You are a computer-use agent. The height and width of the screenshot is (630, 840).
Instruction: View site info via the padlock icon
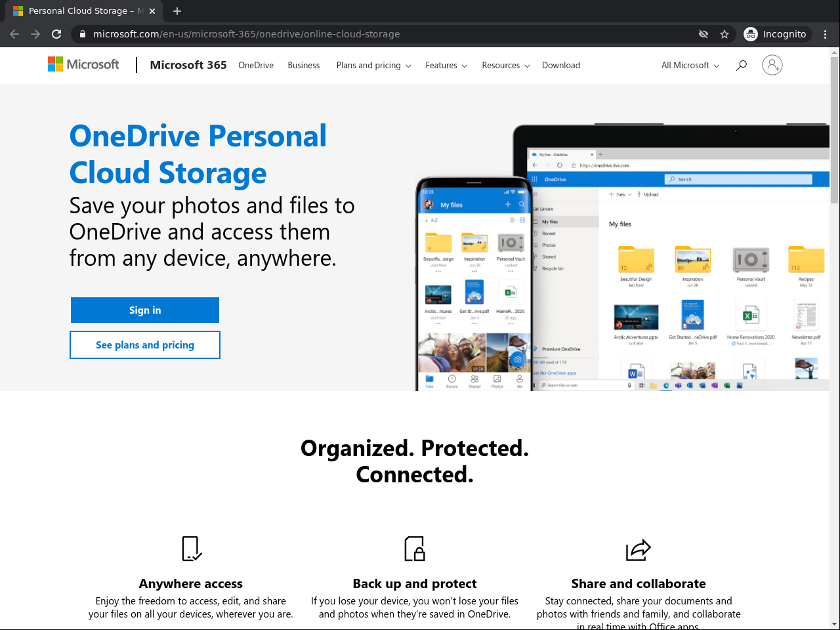pyautogui.click(x=82, y=34)
